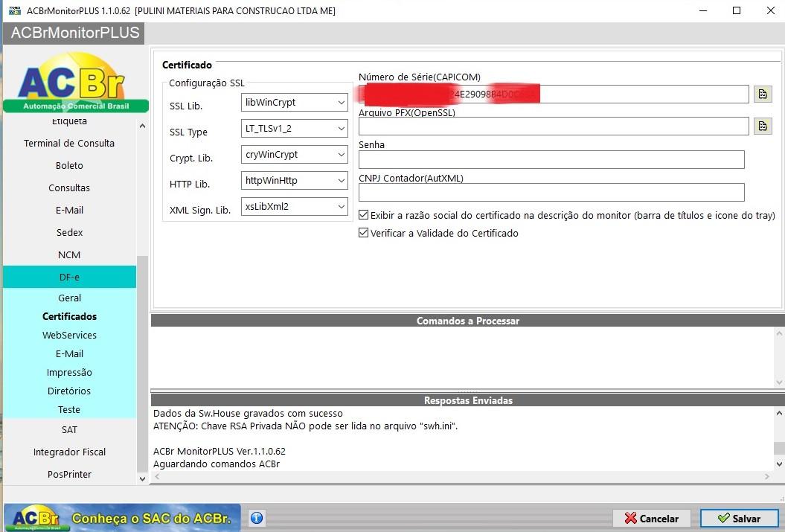Click log line 'ACBr MonitorPLUS Ver.1.1.0.62'
Viewport: 785px width, 532px height.
click(220, 452)
